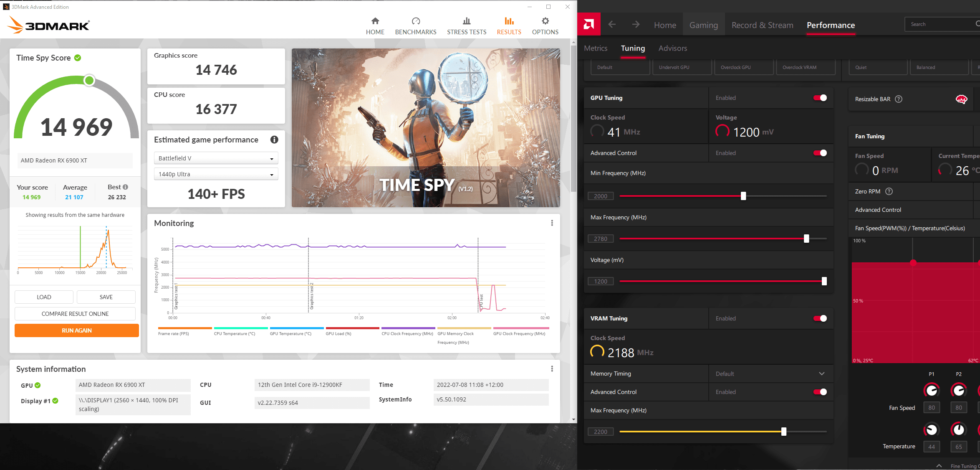Click the VRAM Max Frequency slider handle

[x=784, y=432]
